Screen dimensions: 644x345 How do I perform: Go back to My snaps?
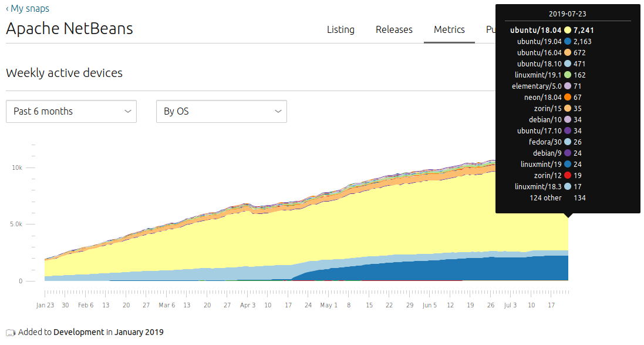[x=28, y=9]
